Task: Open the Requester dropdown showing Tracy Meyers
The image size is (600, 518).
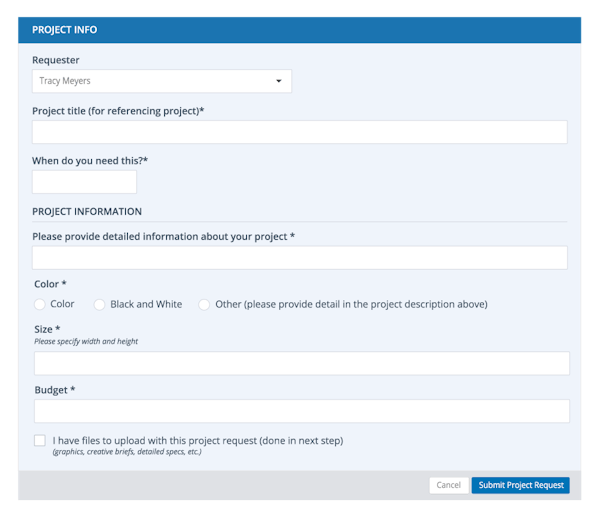Action: pos(160,81)
